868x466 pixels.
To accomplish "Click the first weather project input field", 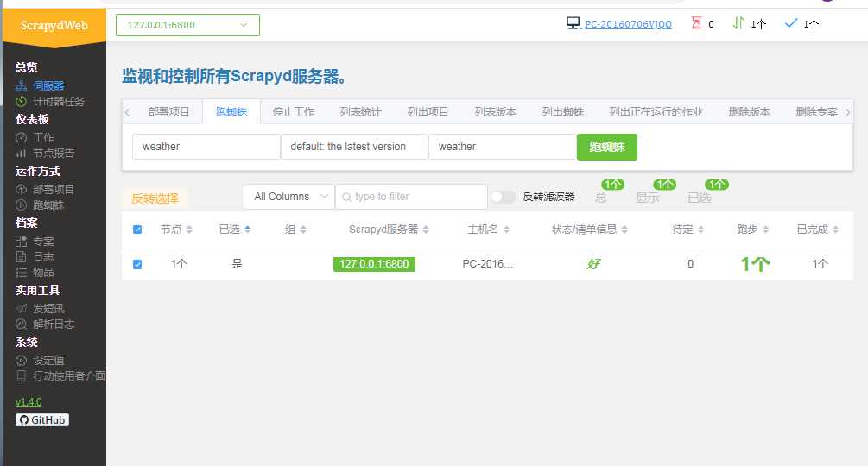I will click(x=206, y=147).
